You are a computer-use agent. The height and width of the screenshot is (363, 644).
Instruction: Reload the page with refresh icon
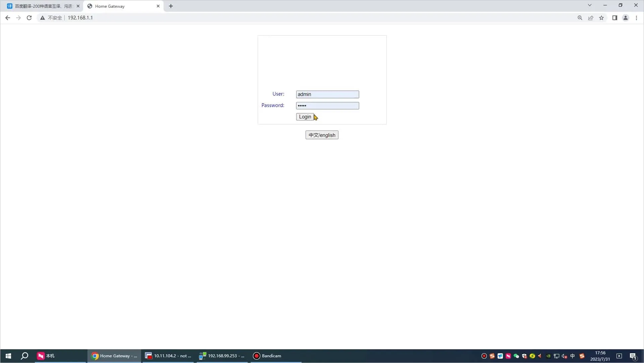point(29,18)
